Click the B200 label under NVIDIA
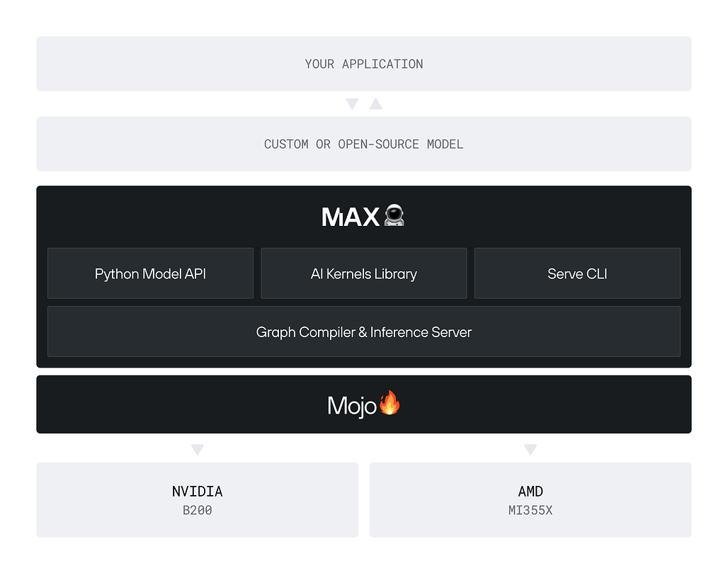Image resolution: width=728 pixels, height=573 pixels. tap(198, 510)
